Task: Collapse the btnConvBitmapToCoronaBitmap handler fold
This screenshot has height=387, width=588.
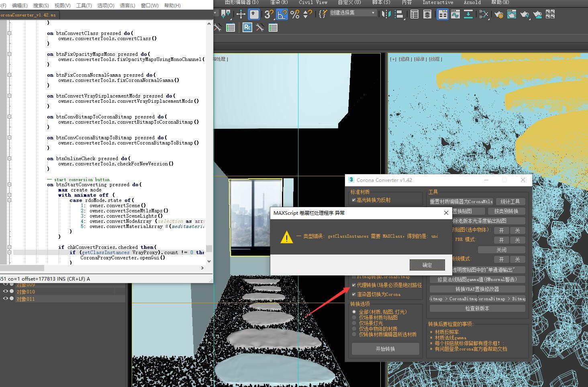Action: [9, 117]
